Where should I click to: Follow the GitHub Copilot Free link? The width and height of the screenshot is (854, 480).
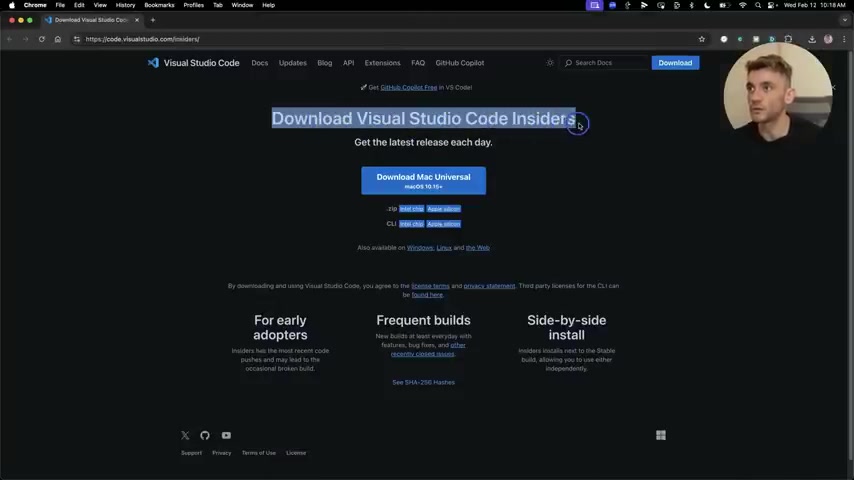point(408,87)
